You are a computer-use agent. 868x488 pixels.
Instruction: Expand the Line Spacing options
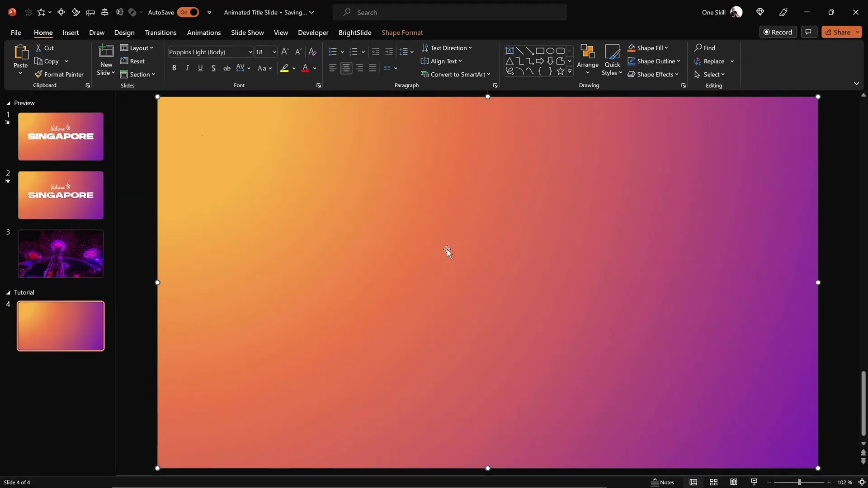(411, 52)
